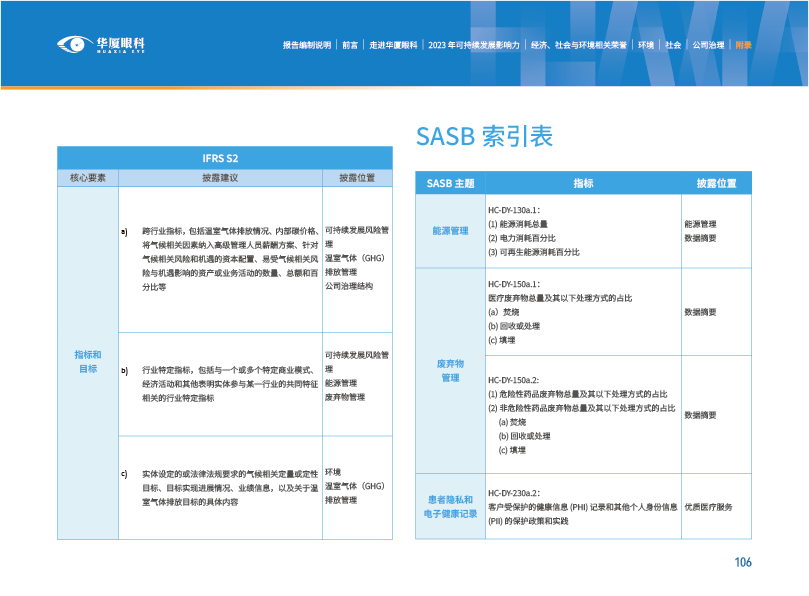Click page number 106

[x=742, y=562]
